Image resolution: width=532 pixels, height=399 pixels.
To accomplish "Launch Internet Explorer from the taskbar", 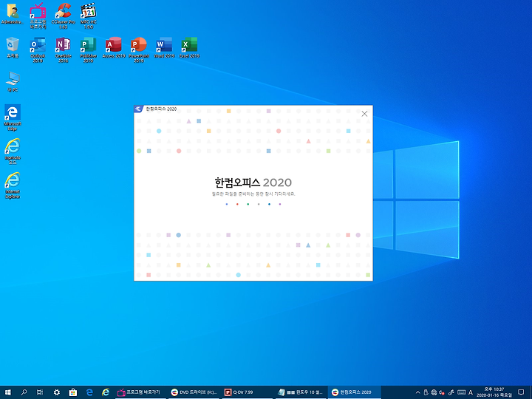I will pyautogui.click(x=106, y=392).
